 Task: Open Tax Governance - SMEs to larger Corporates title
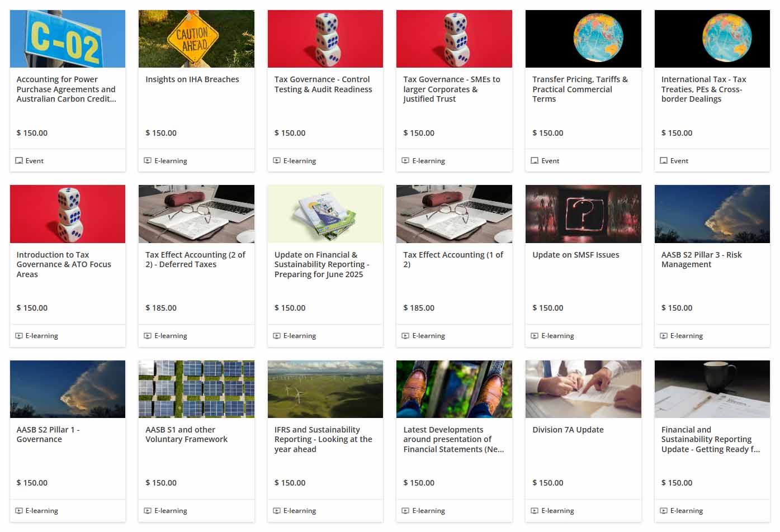tap(452, 89)
